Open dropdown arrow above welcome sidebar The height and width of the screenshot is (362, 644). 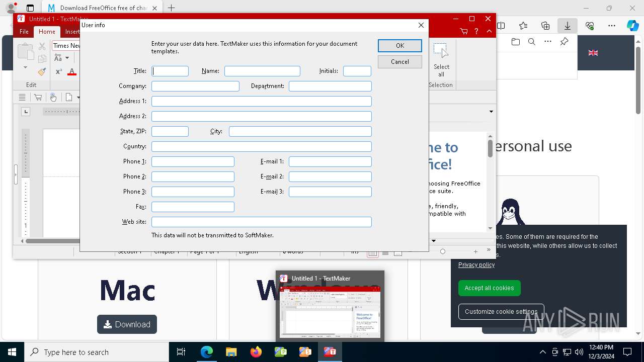pyautogui.click(x=491, y=112)
